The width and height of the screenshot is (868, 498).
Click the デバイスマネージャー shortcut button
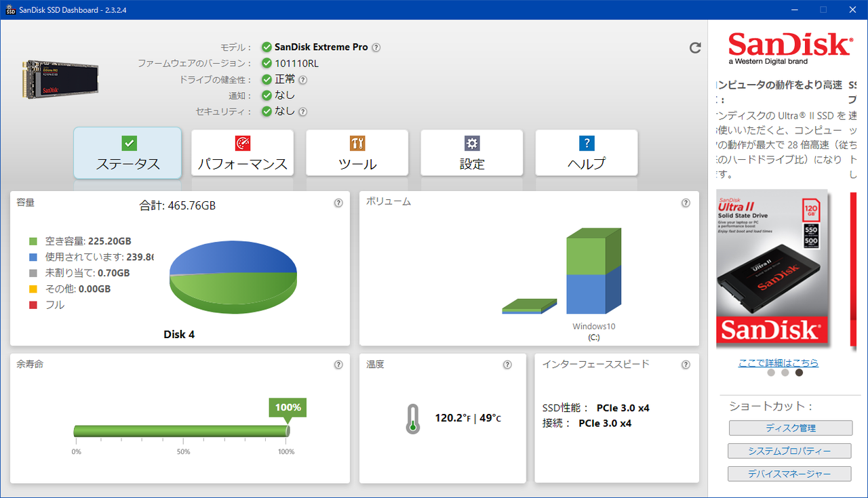point(789,474)
